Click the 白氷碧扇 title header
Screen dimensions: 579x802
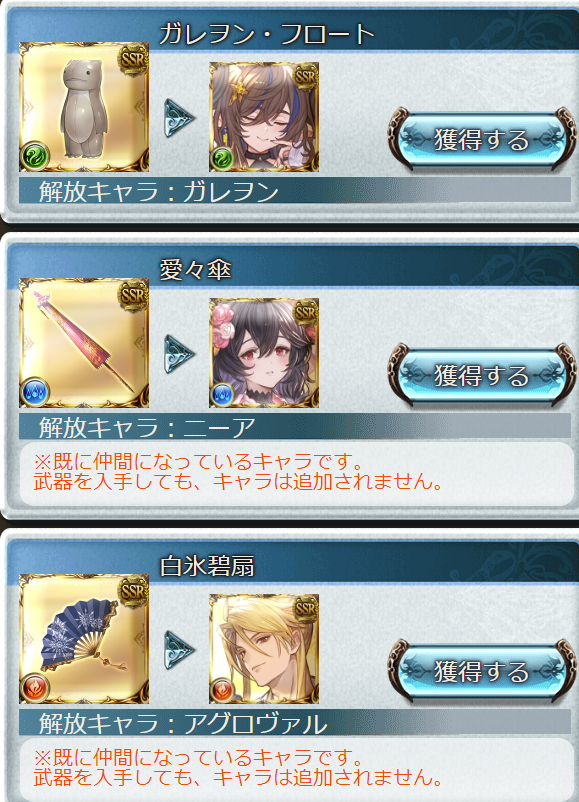coord(207,567)
